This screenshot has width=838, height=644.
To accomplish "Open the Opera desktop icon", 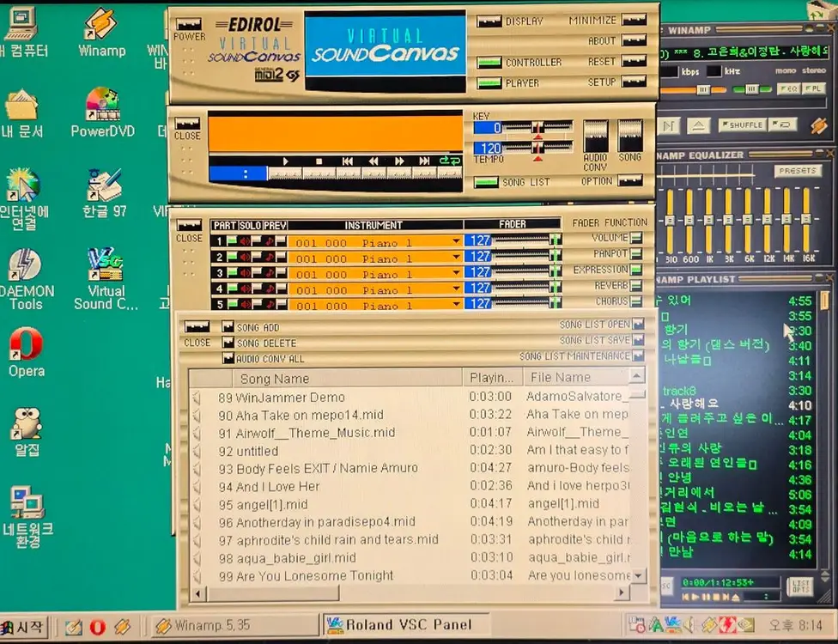I will tap(26, 353).
